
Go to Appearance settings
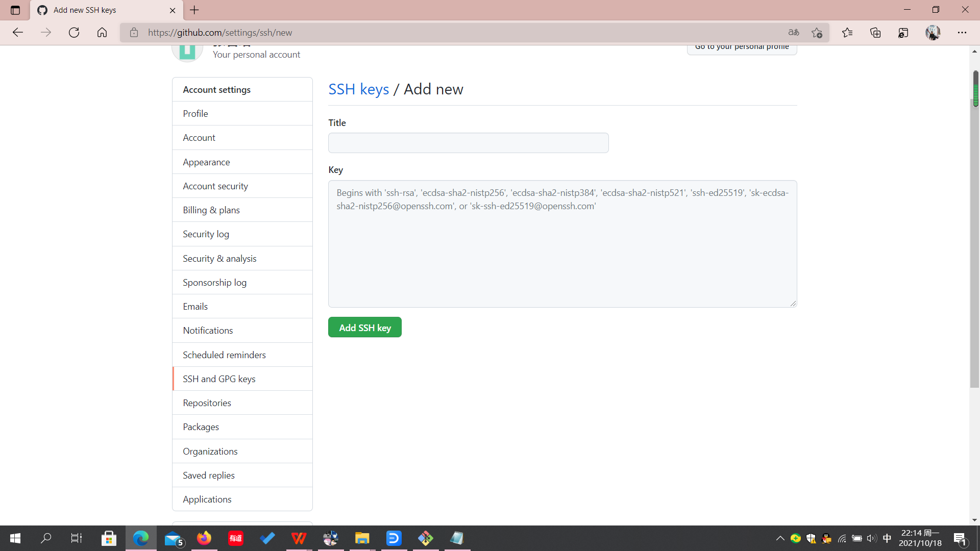242,162
